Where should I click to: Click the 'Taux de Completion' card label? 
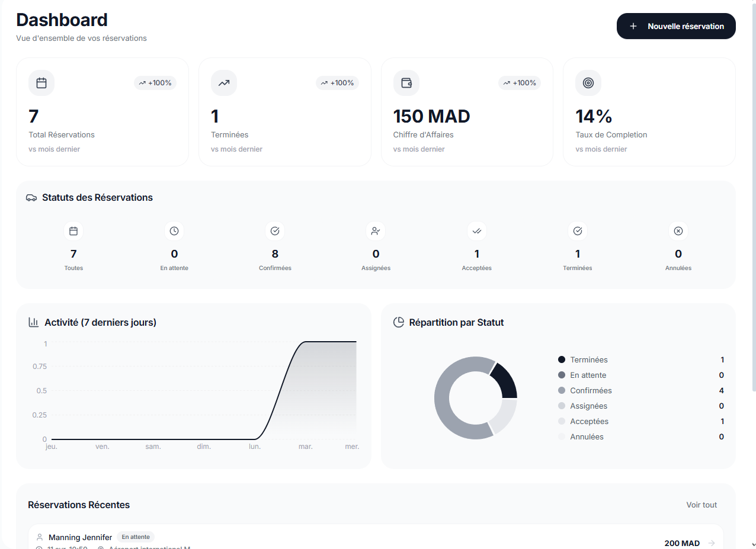611,134
